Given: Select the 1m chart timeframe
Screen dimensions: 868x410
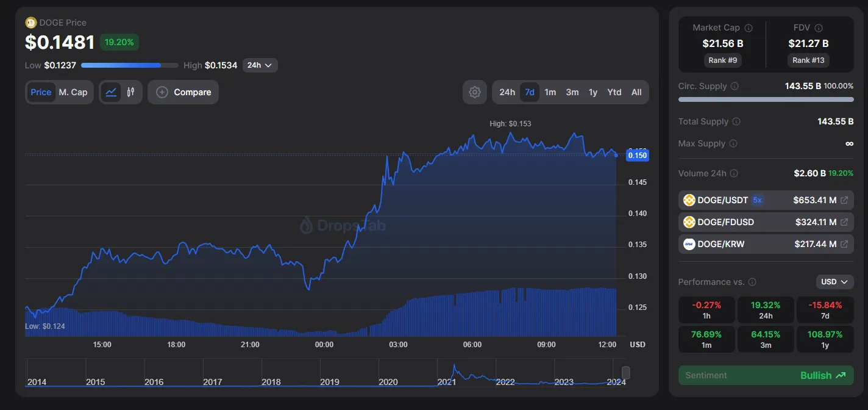Looking at the screenshot, I should point(550,92).
